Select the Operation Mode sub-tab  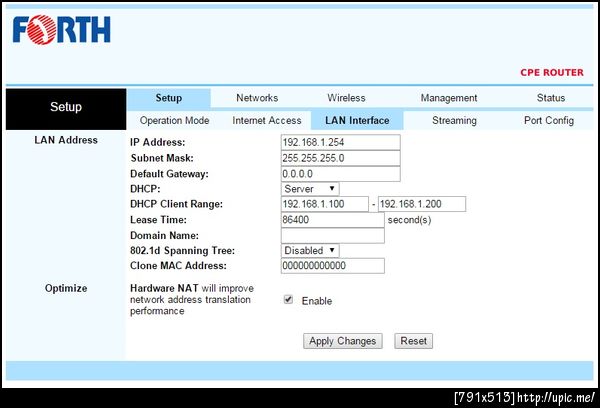pyautogui.click(x=174, y=121)
